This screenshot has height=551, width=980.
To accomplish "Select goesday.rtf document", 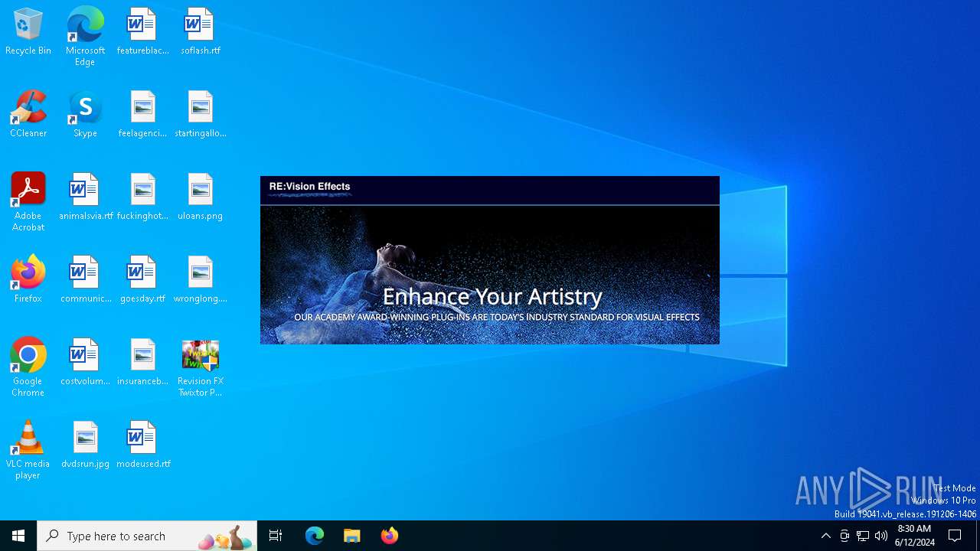I will 142,279.
